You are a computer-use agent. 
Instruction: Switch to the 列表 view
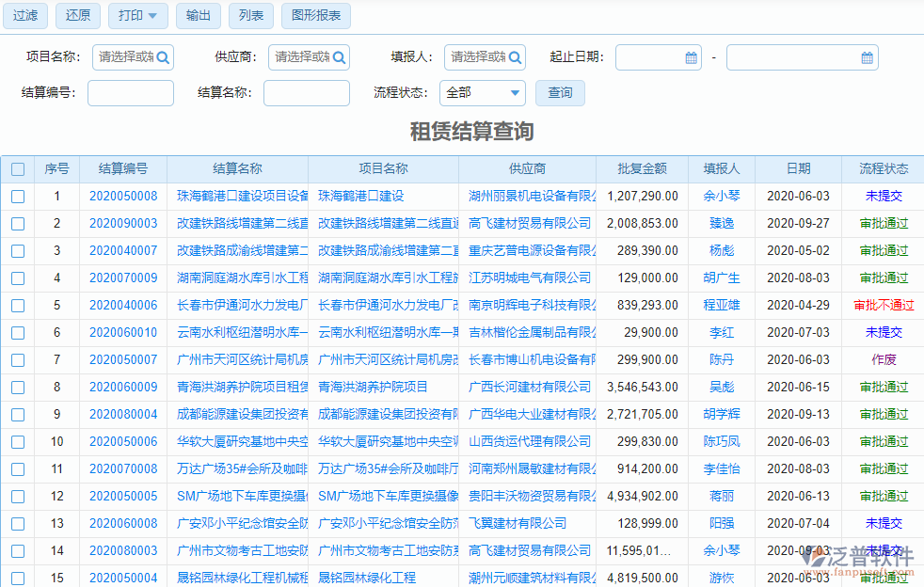click(250, 16)
